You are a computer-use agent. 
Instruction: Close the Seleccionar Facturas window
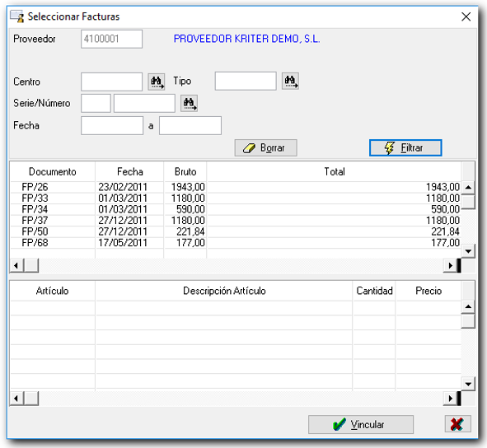click(466, 16)
